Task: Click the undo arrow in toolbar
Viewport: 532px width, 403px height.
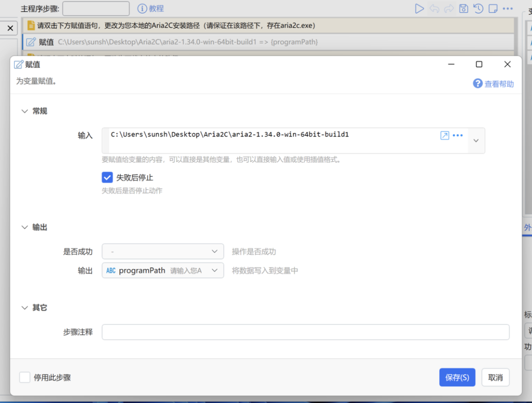Action: coord(434,8)
